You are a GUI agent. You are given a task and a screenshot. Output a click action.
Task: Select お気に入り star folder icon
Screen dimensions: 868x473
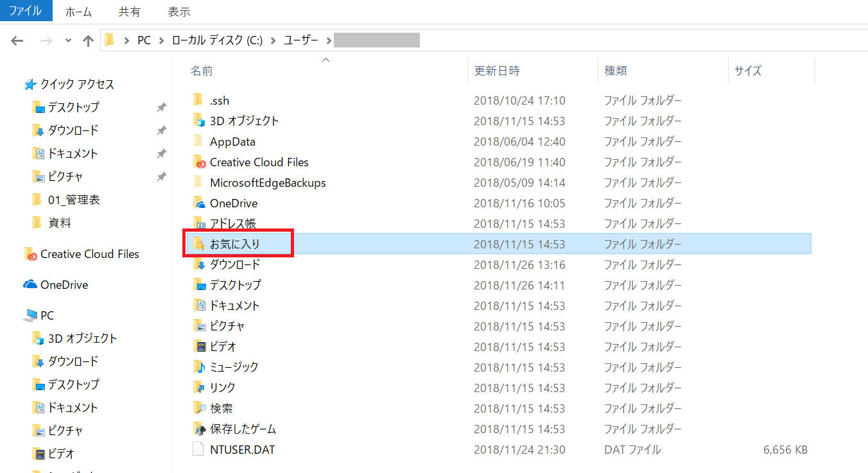pyautogui.click(x=198, y=244)
